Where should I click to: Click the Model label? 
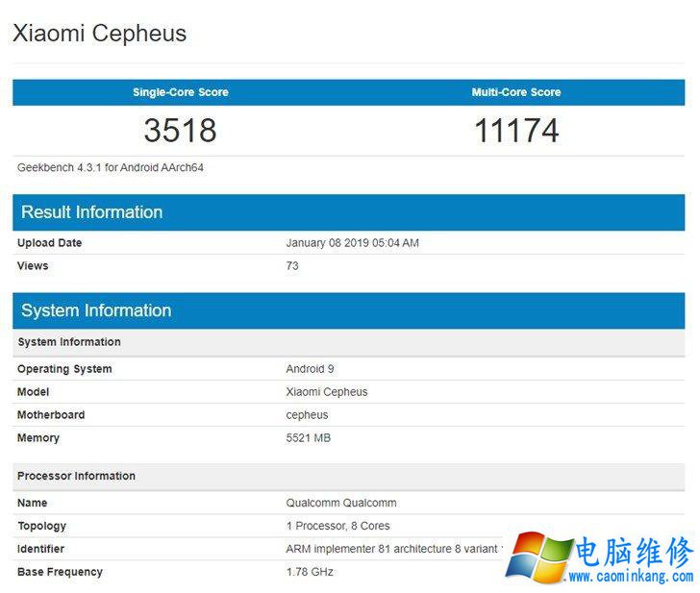33,392
